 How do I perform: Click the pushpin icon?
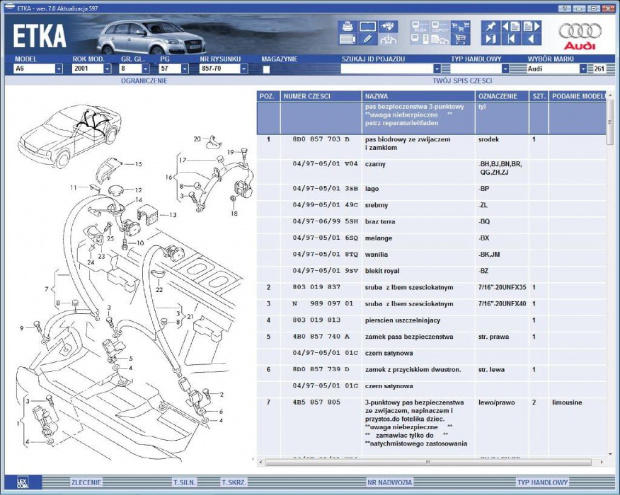pyautogui.click(x=491, y=27)
